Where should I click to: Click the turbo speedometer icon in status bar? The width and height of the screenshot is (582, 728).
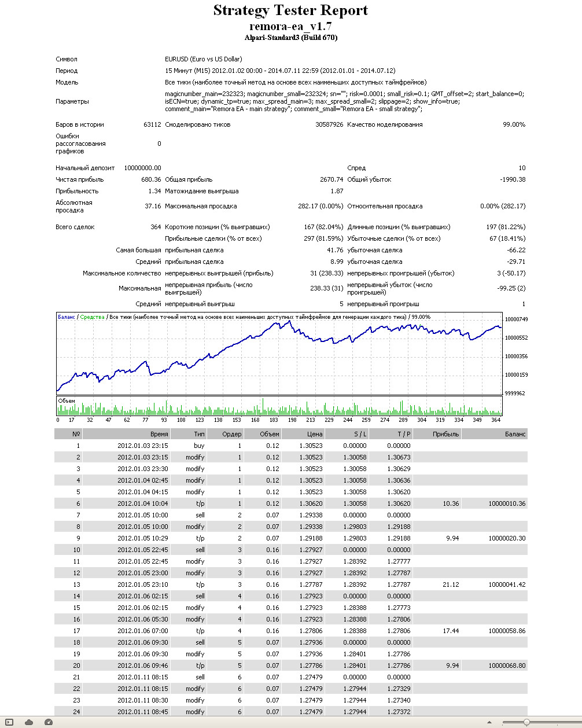click(x=49, y=722)
